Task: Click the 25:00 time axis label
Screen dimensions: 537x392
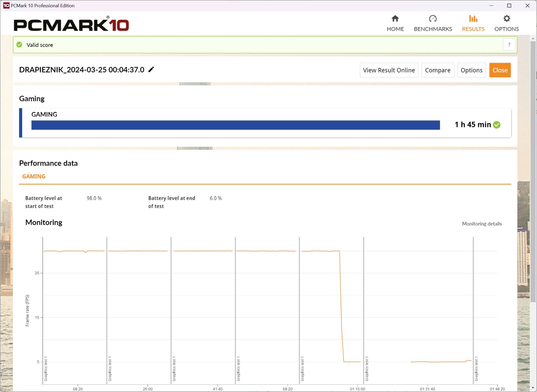Action: 148,389
